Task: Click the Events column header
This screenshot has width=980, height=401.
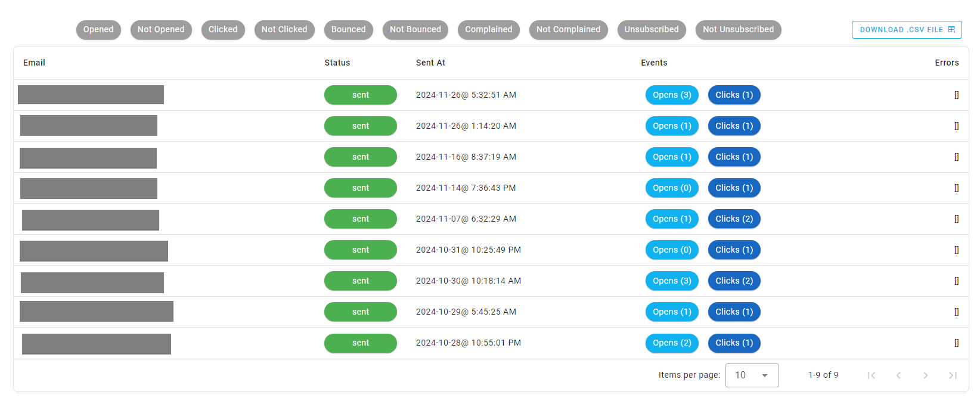Action: click(x=654, y=63)
